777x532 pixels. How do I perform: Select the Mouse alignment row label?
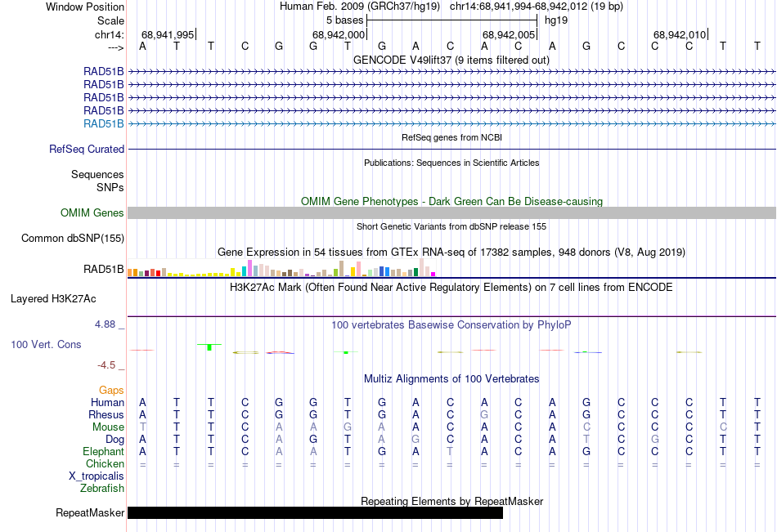click(108, 427)
